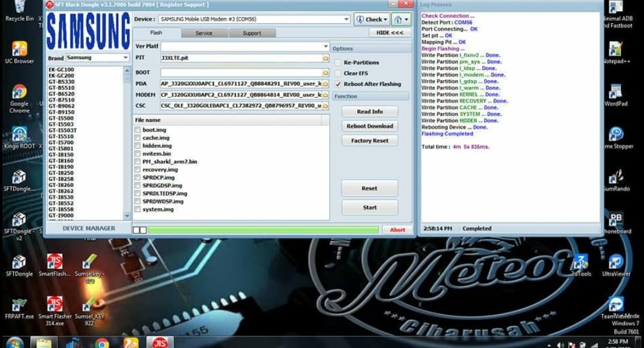Tick the nvitem.bin checkbox
The width and height of the screenshot is (644, 348).
[138, 154]
